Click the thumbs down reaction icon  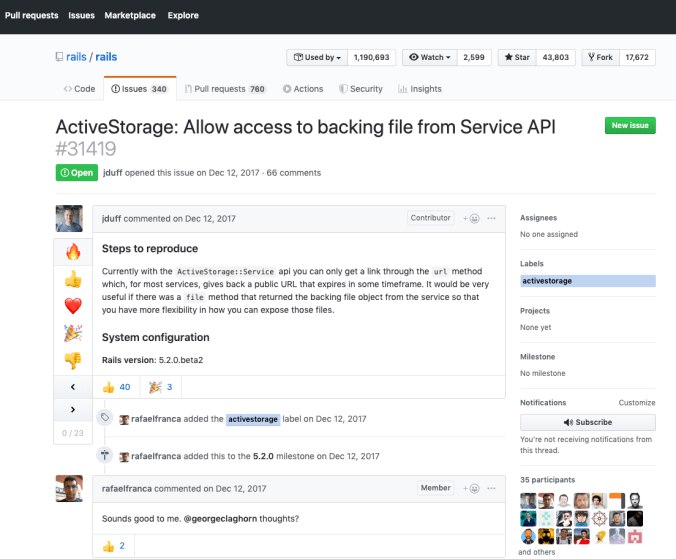(72, 359)
